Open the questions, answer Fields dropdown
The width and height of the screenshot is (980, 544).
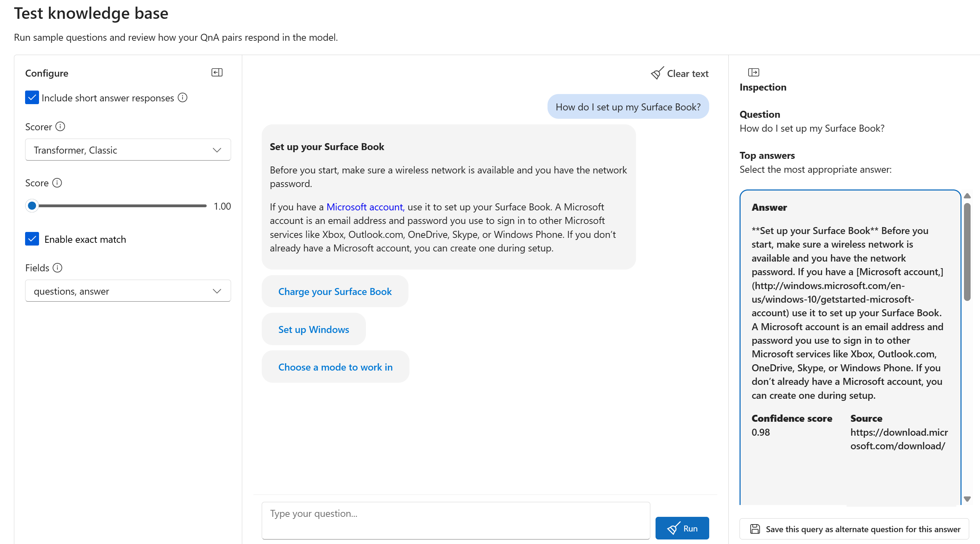point(128,291)
